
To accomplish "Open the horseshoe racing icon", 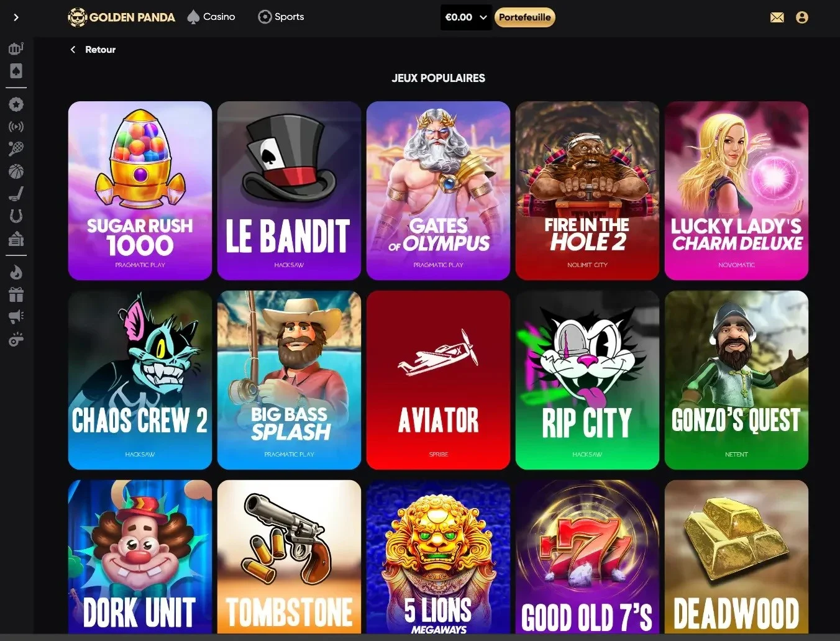I will coord(16,216).
